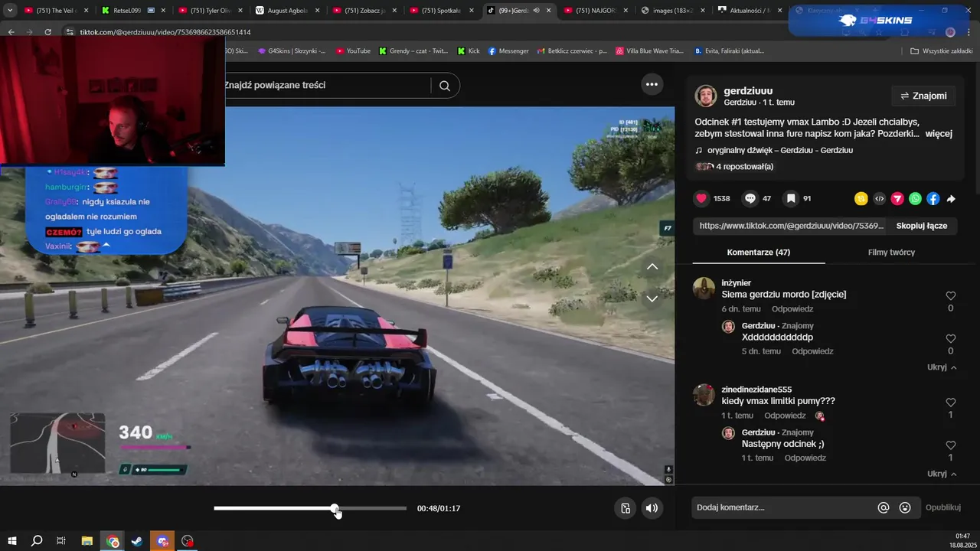The image size is (980, 551).
Task: Collapse replies under inżynier with 'Ukryj'
Action: point(942,367)
